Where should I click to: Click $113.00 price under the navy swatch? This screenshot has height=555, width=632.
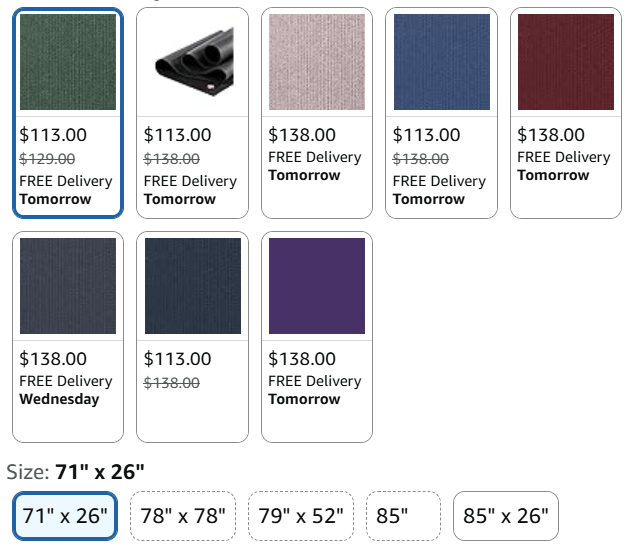[x=178, y=359]
